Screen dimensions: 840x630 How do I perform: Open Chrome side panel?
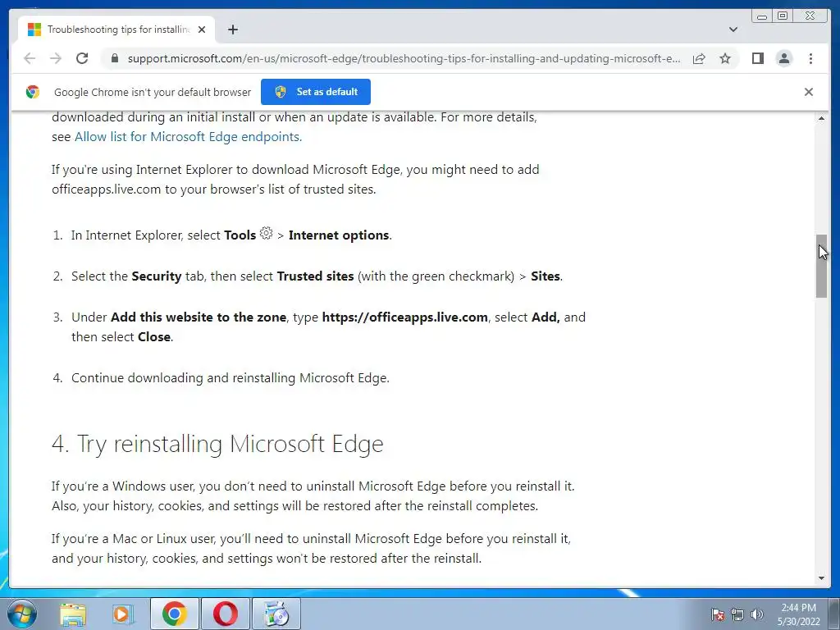click(x=757, y=58)
